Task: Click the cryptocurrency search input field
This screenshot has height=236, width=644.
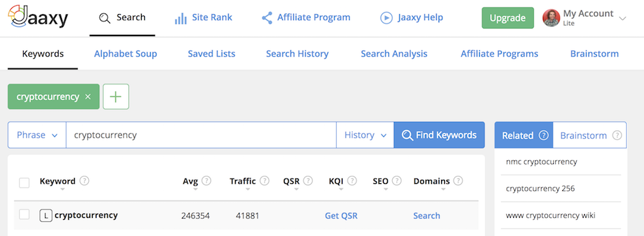Action: (x=201, y=135)
